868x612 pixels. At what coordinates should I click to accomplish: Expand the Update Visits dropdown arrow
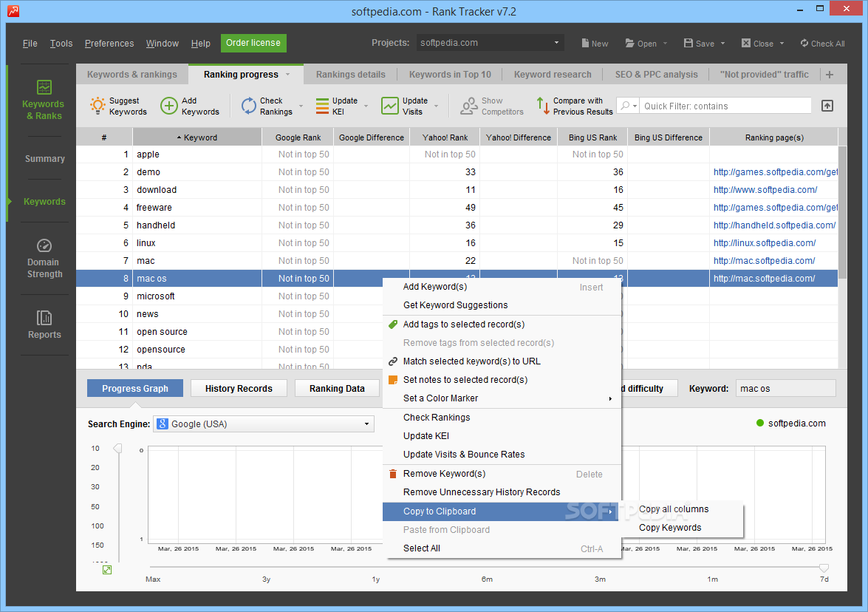(x=436, y=106)
